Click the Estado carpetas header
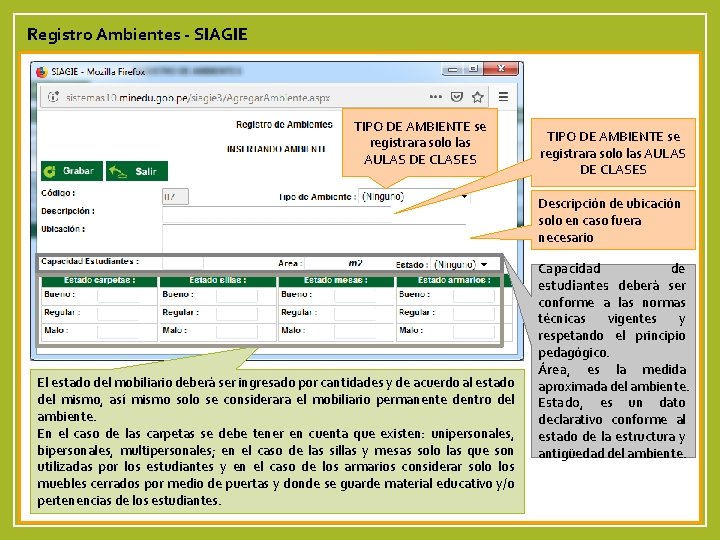This screenshot has width=720, height=540. (100, 280)
